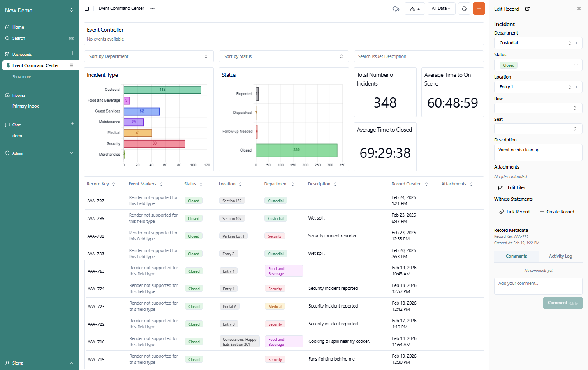Image resolution: width=588 pixels, height=370 pixels.
Task: Open the Status dropdown showing Closed
Action: [538, 65]
